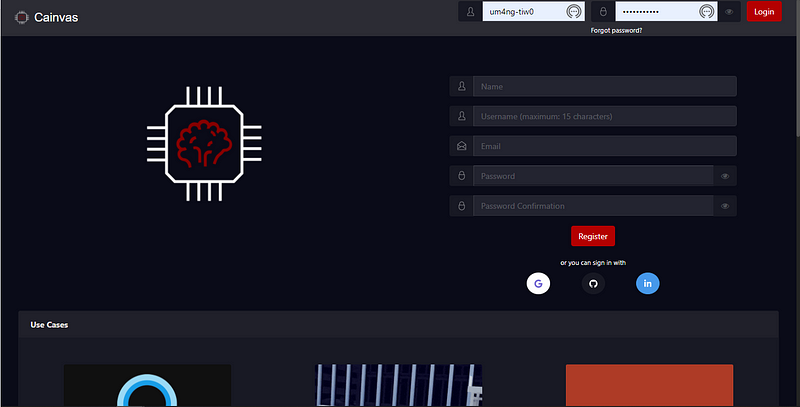
Task: Focus the registration Password field
Action: (x=593, y=176)
